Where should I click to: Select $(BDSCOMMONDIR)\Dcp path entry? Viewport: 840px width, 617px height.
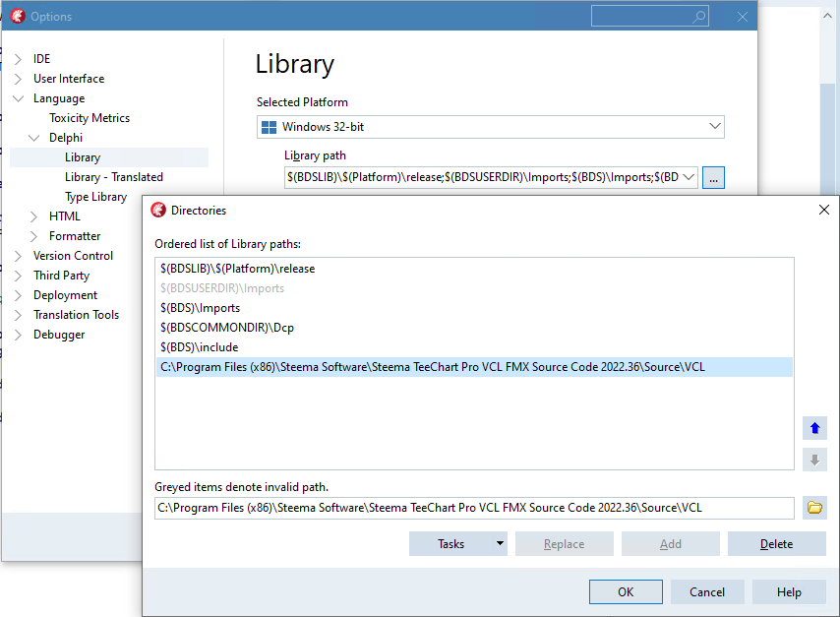tap(474, 328)
